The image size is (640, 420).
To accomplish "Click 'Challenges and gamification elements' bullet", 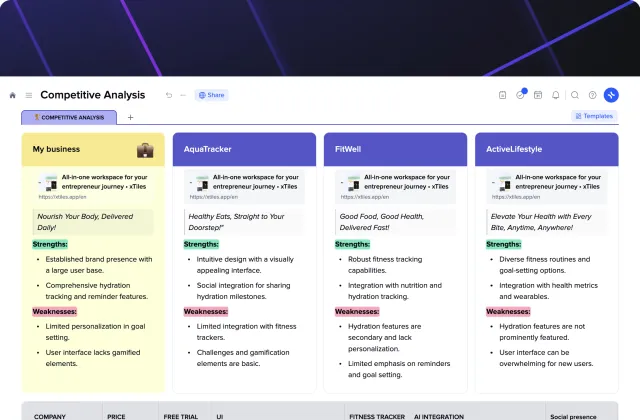I will click(243, 358).
